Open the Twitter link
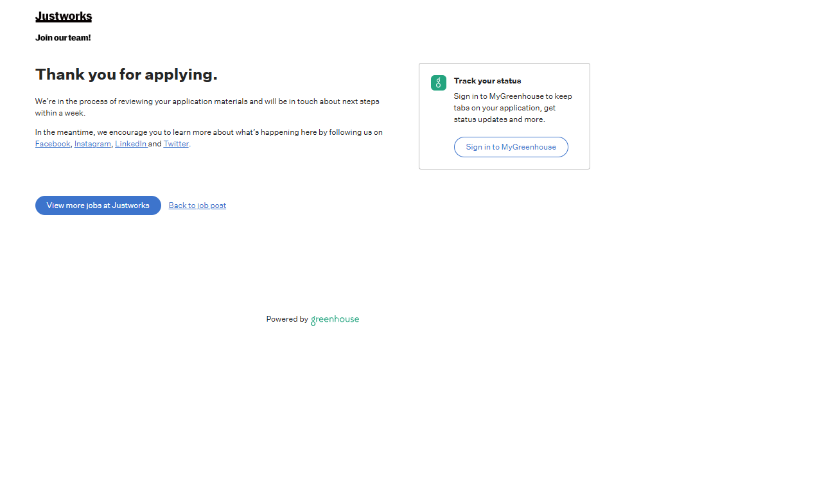The height and width of the screenshot is (504, 833). pos(176,144)
